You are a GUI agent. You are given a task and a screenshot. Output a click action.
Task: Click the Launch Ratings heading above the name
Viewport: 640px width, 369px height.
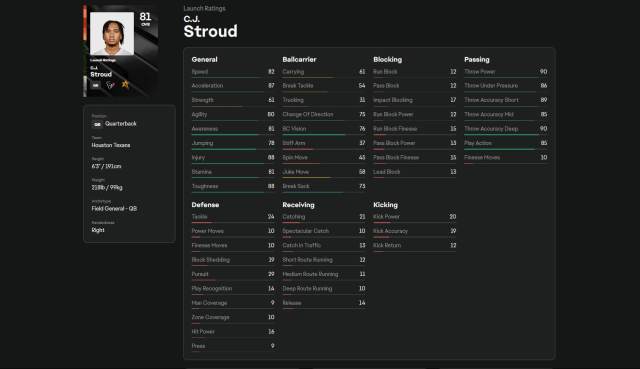click(x=204, y=8)
